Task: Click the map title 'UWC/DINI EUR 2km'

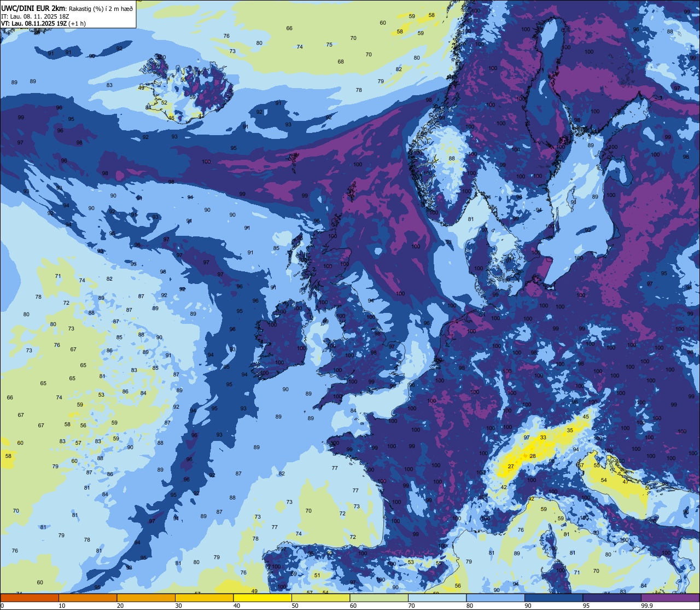Action: [34, 8]
